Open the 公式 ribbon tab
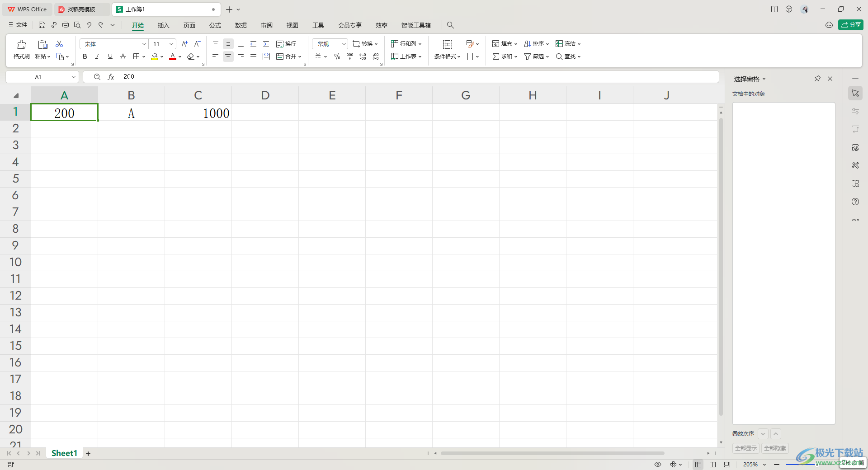Viewport: 868px width, 470px height. 215,25
